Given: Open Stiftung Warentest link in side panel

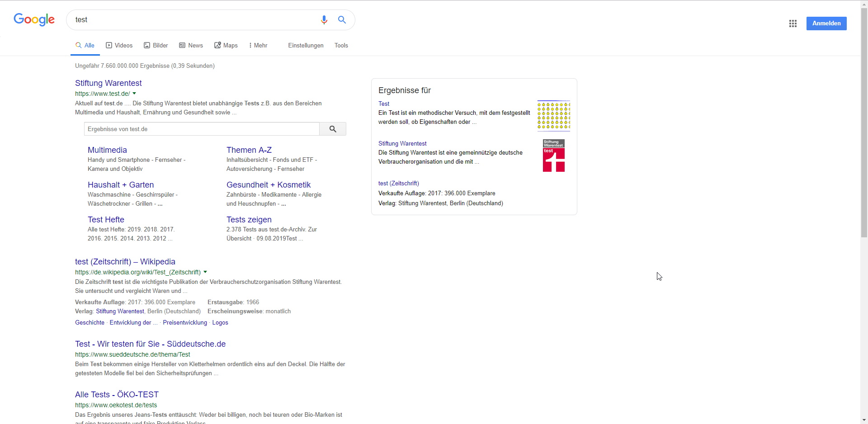Looking at the screenshot, I should (x=402, y=144).
